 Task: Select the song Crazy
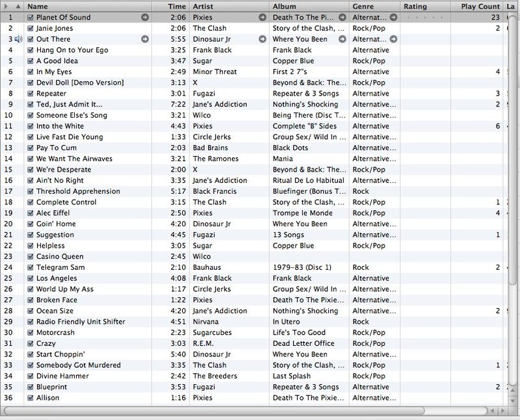click(x=45, y=343)
